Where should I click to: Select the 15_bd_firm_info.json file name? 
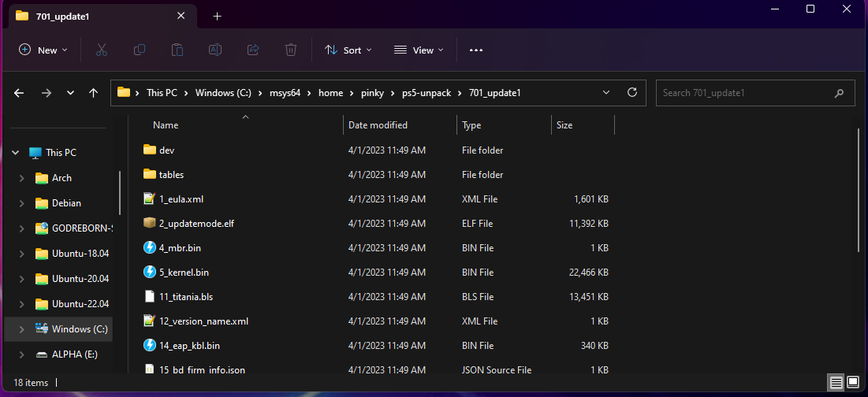click(202, 370)
